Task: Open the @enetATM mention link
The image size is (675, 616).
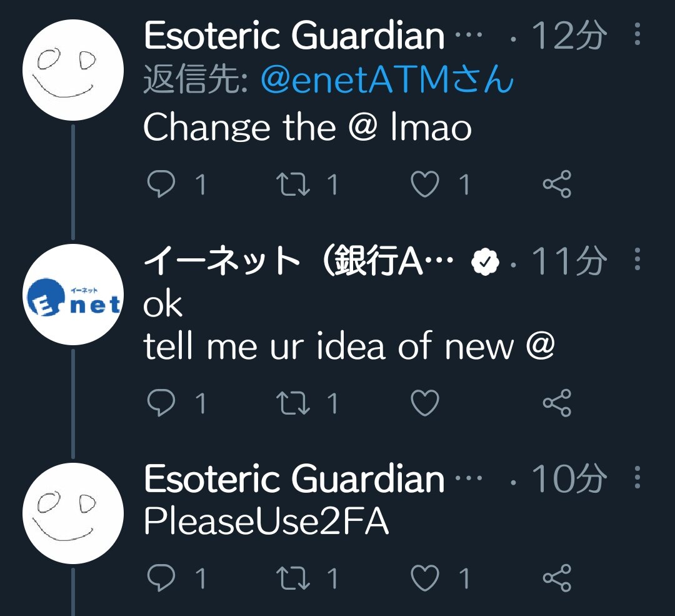Action: pyautogui.click(x=387, y=79)
